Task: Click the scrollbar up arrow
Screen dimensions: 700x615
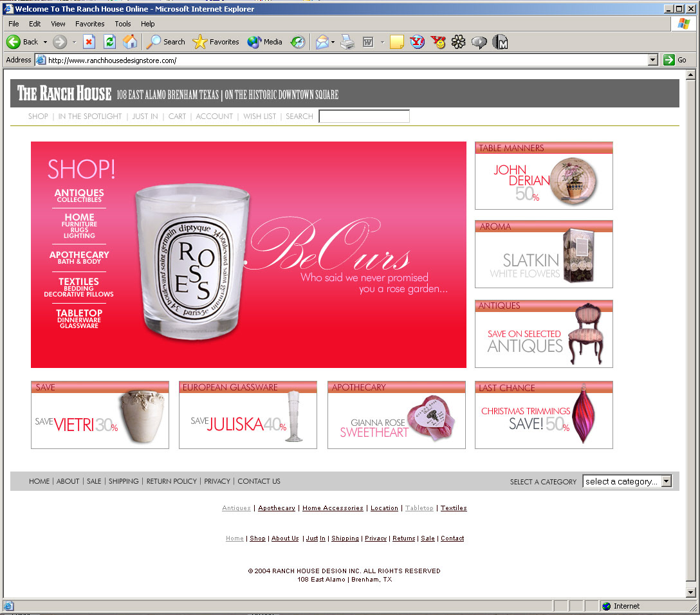Action: pyautogui.click(x=690, y=75)
